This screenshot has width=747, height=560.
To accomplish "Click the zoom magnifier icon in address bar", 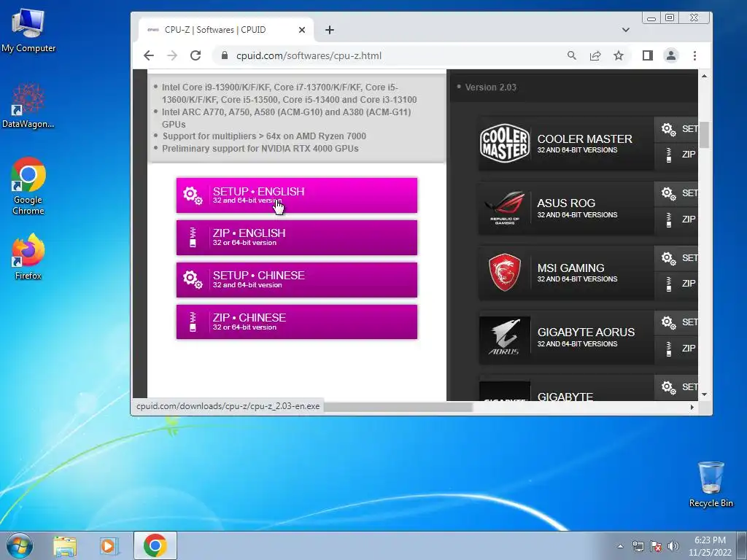I will [572, 55].
